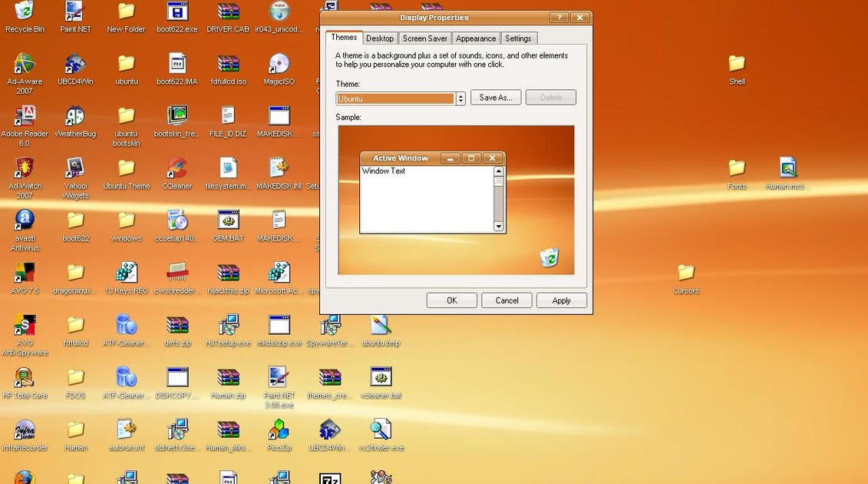Click OK in Display Properties
Viewport: 868px width, 484px height.
pyautogui.click(x=452, y=300)
